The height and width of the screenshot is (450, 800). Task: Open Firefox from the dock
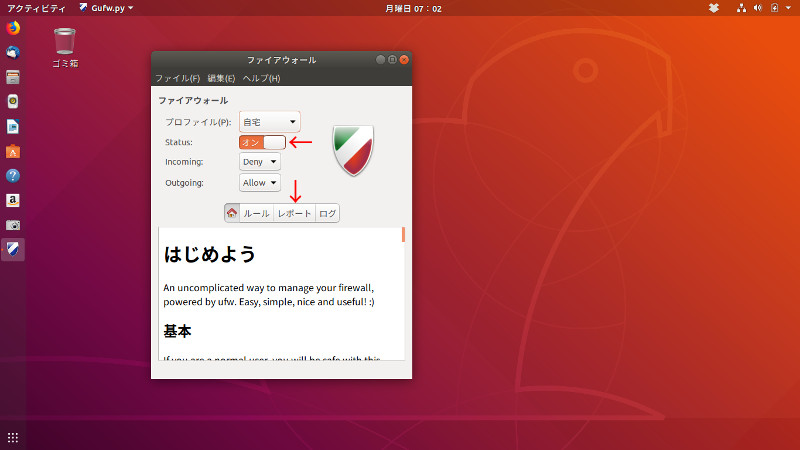13,28
